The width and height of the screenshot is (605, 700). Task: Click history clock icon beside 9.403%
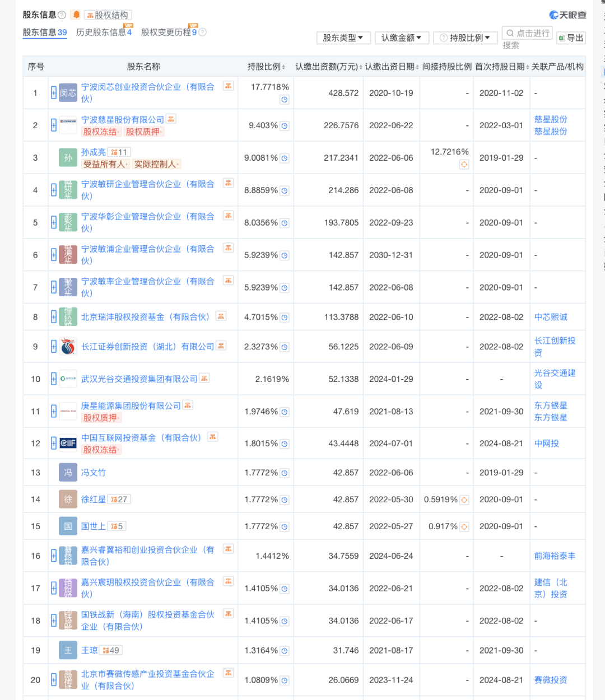[x=285, y=126]
